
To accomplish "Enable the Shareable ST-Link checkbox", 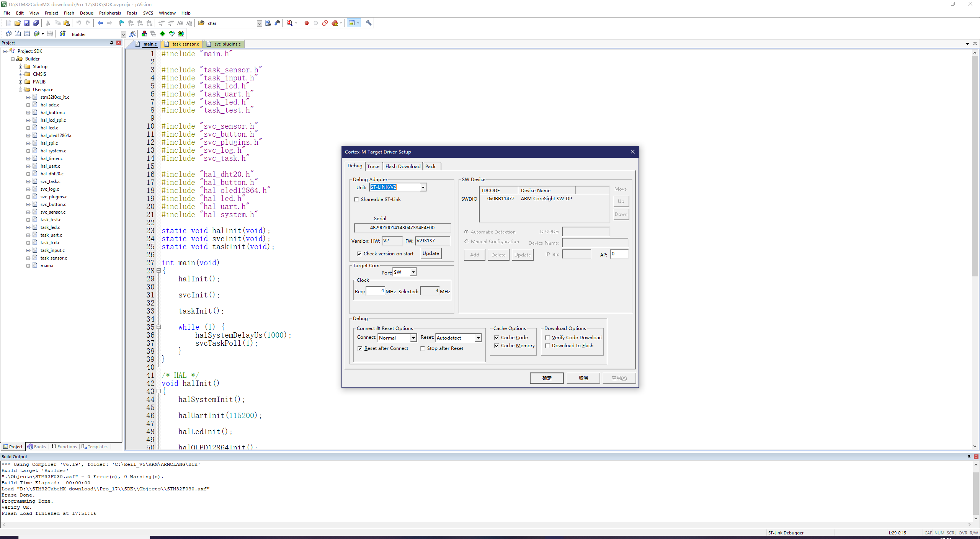I will [x=356, y=199].
